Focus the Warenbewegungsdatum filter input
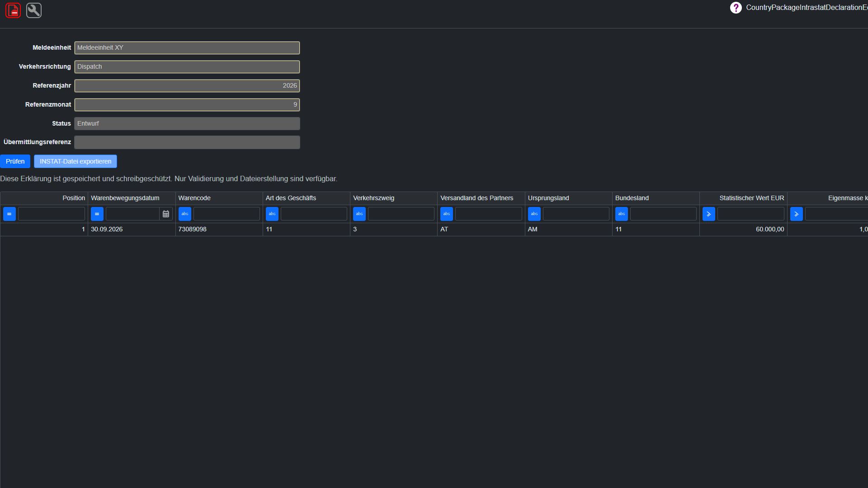The image size is (868, 488). pos(132,214)
